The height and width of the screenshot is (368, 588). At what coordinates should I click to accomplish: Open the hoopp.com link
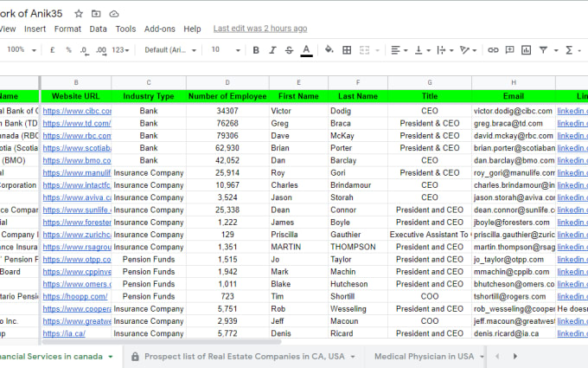(x=75, y=296)
